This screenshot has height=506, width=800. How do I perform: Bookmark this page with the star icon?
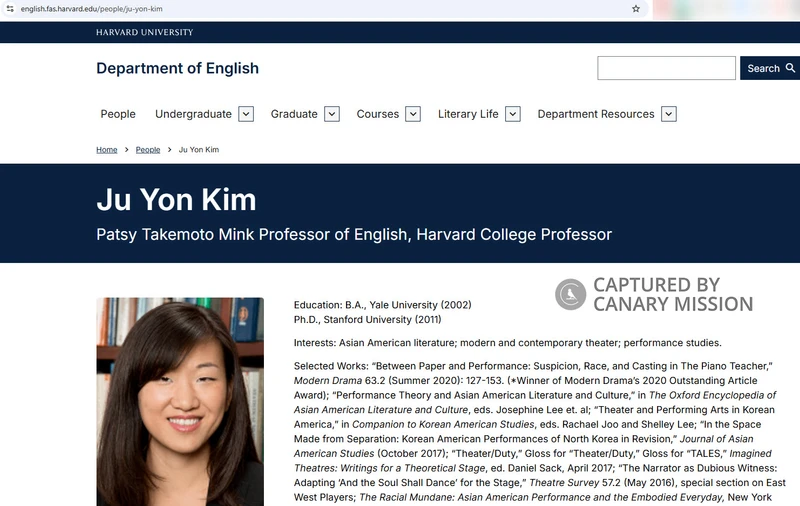click(636, 9)
